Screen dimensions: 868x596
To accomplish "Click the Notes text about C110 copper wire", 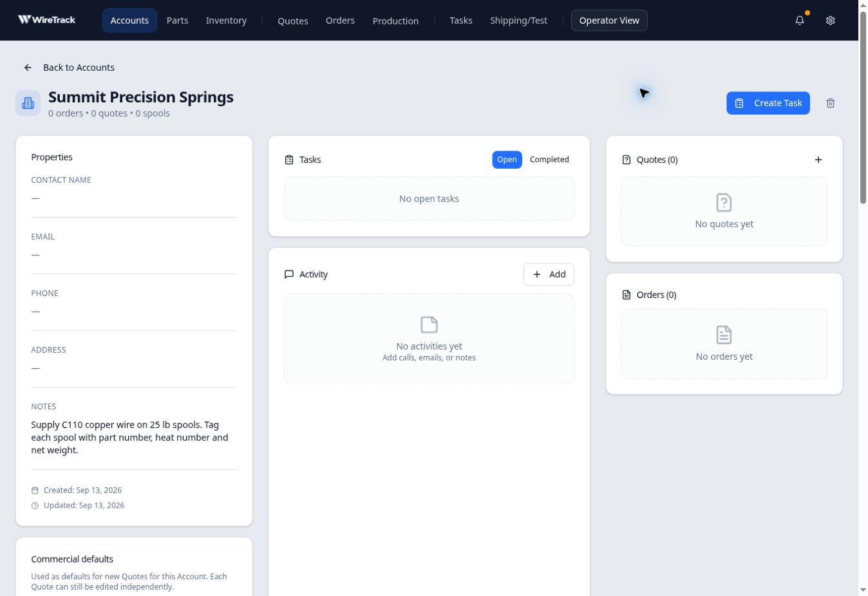I will [x=130, y=438].
